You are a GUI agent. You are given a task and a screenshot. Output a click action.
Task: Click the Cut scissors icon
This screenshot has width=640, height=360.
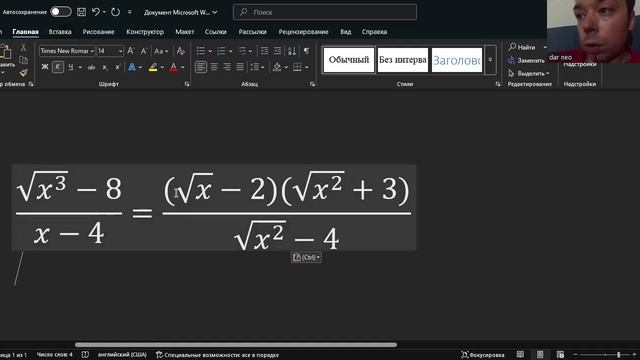23,48
